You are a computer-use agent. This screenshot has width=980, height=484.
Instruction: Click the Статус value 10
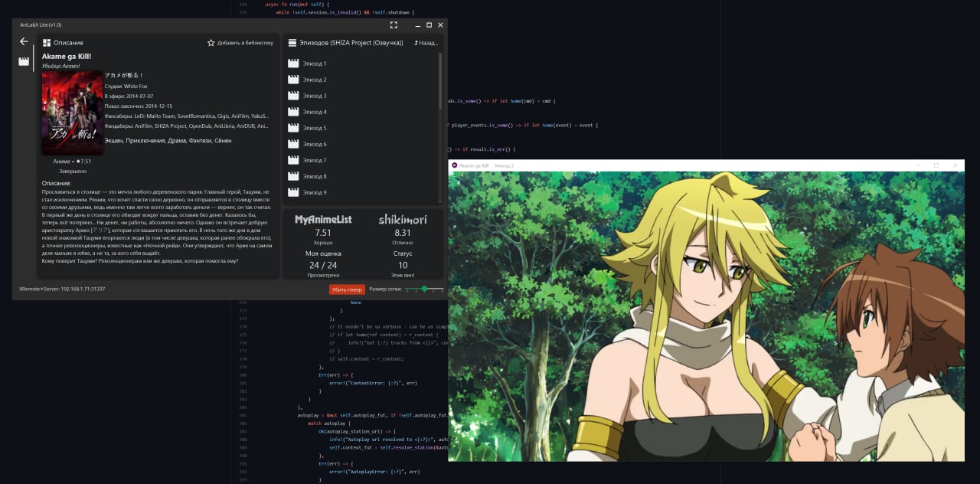(x=403, y=265)
